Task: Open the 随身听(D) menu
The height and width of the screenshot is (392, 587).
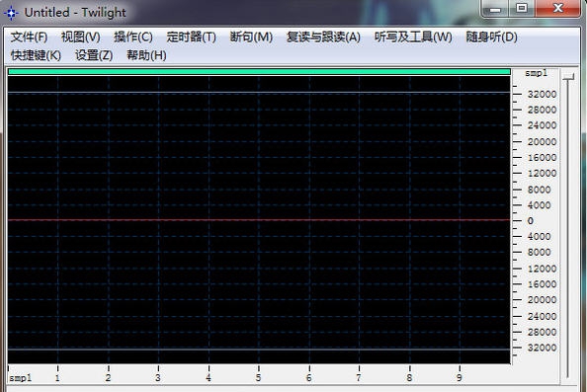Action: 491,38
